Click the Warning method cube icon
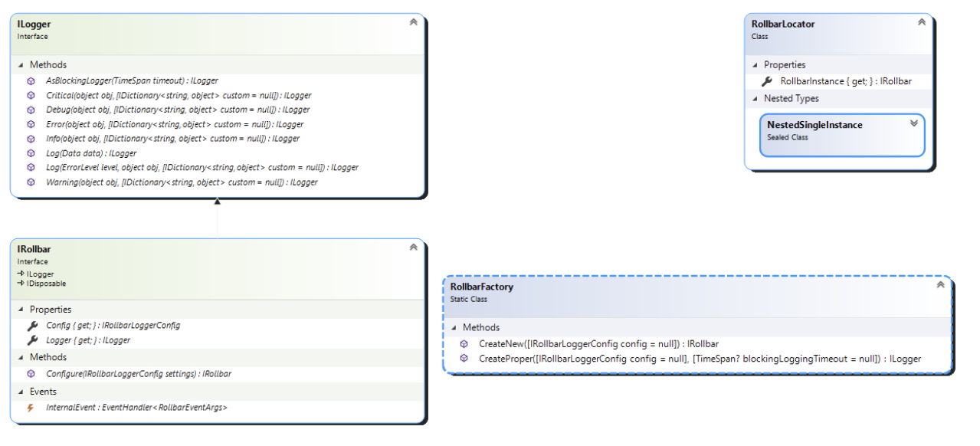The height and width of the screenshot is (446, 980). (x=31, y=182)
